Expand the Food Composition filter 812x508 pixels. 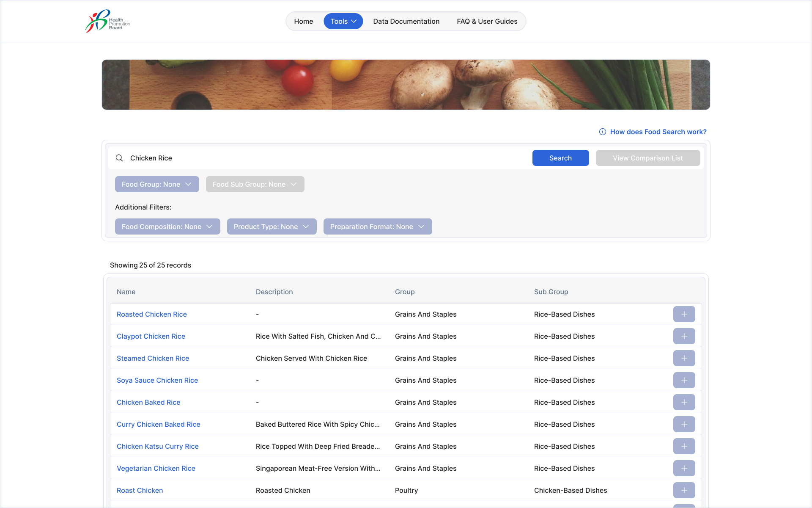point(167,226)
